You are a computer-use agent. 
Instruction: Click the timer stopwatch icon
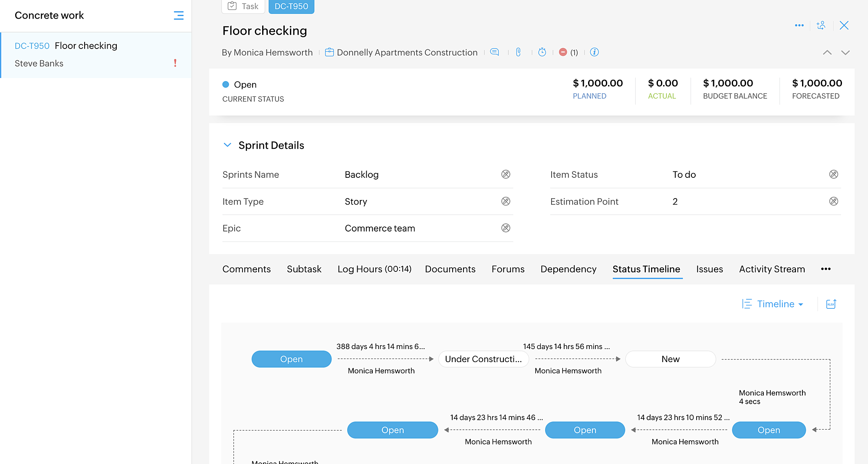(x=542, y=52)
